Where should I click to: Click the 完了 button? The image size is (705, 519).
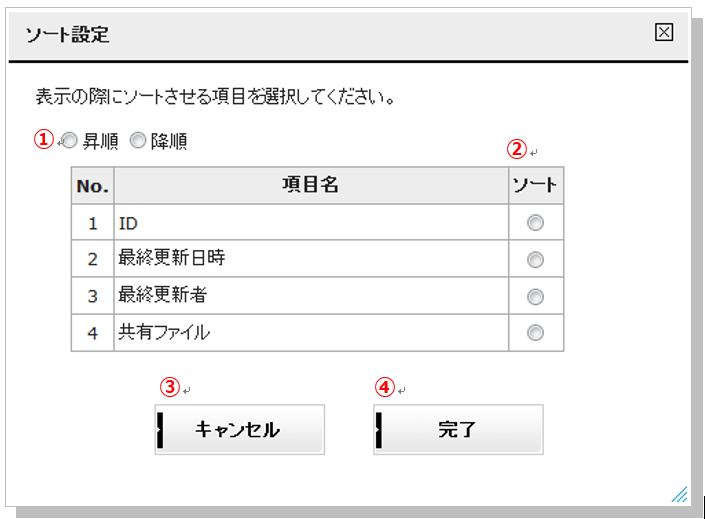point(458,430)
